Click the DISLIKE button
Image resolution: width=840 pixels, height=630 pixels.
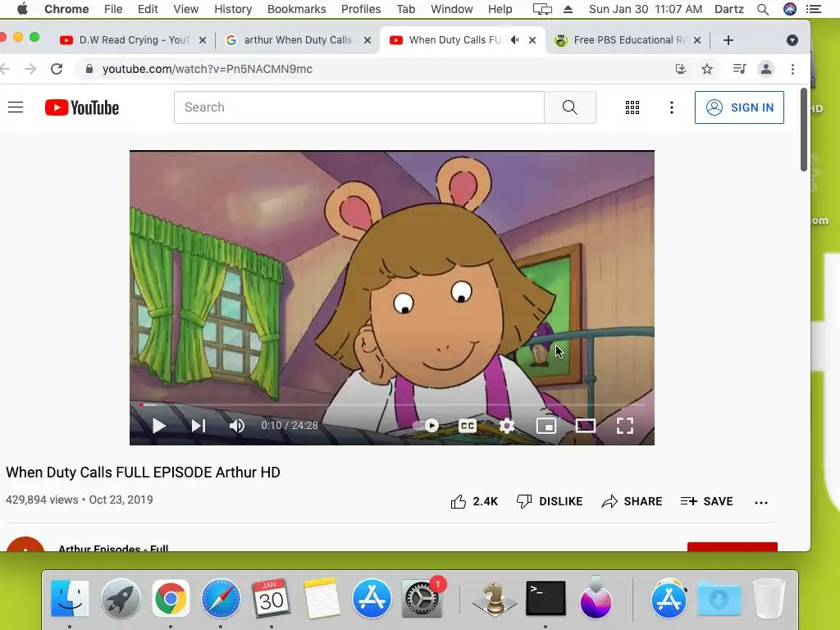coord(549,501)
